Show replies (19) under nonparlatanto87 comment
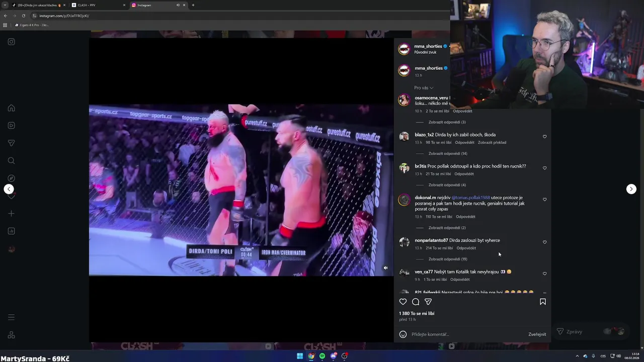The height and width of the screenshot is (362, 644). (448, 259)
